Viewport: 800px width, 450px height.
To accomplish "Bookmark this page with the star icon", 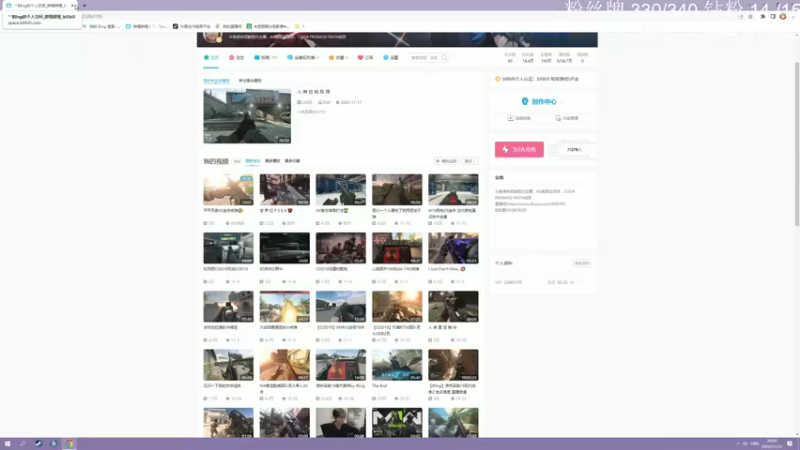I will click(751, 16).
